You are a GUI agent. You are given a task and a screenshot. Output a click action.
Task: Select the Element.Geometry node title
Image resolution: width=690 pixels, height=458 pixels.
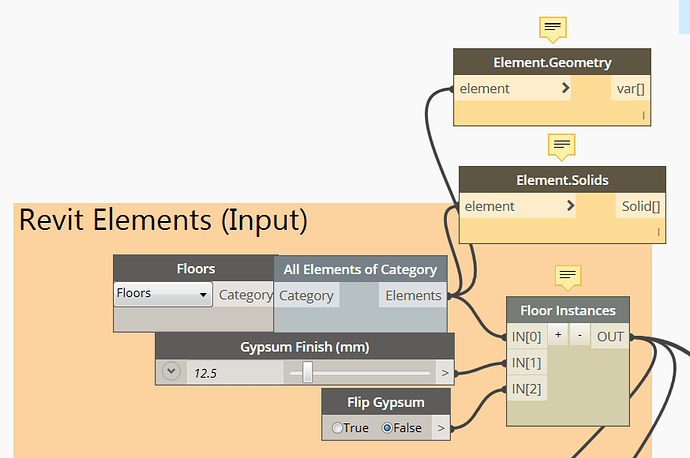click(552, 62)
